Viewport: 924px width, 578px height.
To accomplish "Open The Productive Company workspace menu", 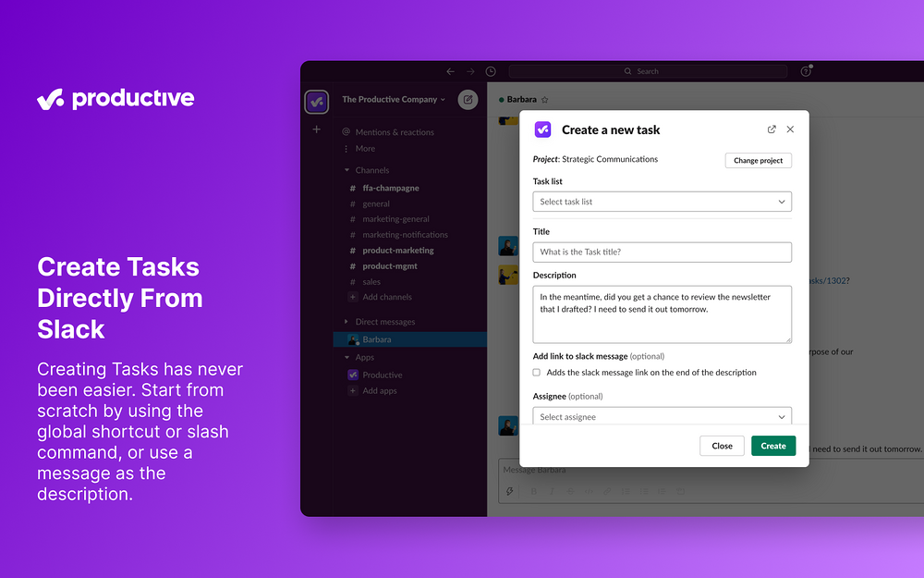I will (x=394, y=99).
